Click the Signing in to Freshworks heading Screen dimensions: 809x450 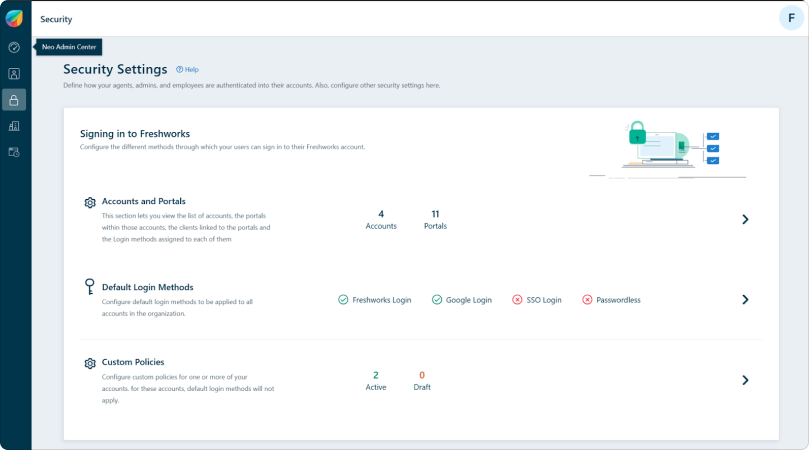(135, 134)
